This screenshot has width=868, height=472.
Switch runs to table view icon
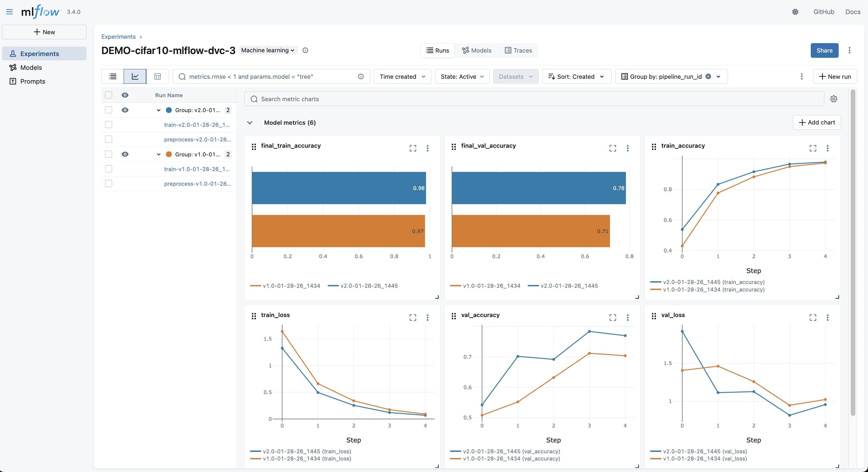pyautogui.click(x=157, y=76)
